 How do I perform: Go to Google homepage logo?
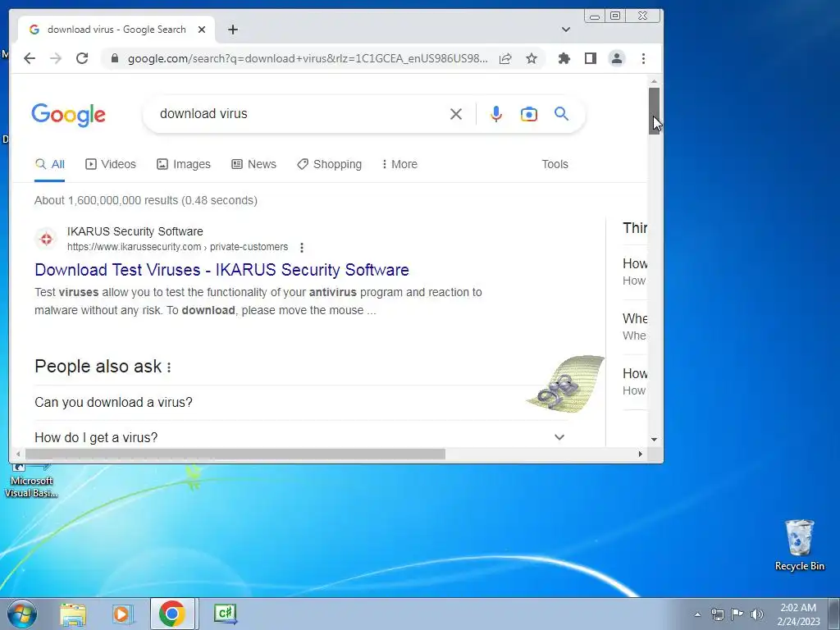click(x=69, y=115)
